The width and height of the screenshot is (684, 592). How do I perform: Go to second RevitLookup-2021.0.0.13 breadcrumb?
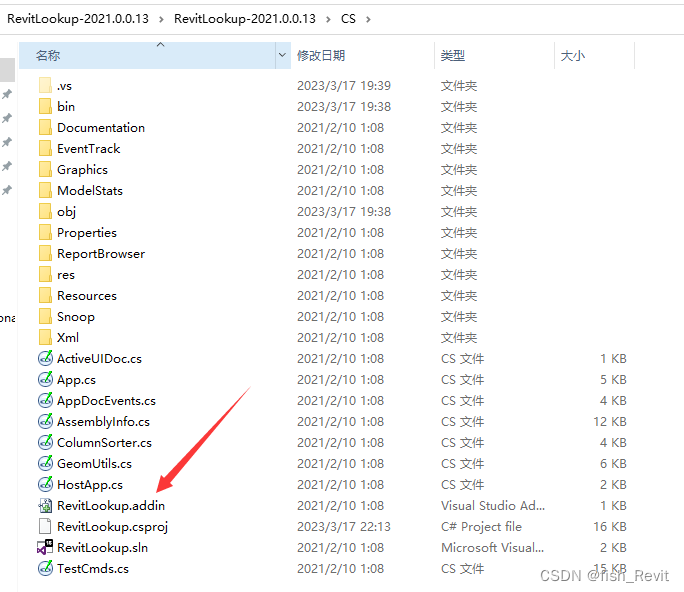tap(245, 19)
